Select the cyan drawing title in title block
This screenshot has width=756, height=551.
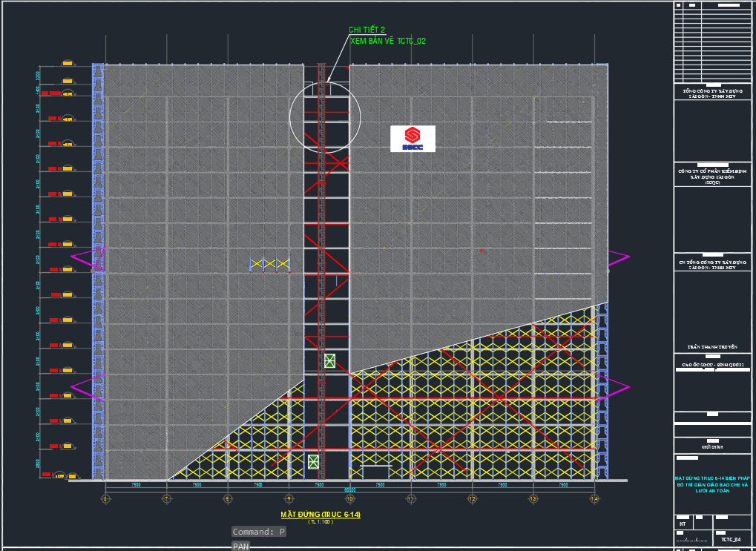pos(712,485)
